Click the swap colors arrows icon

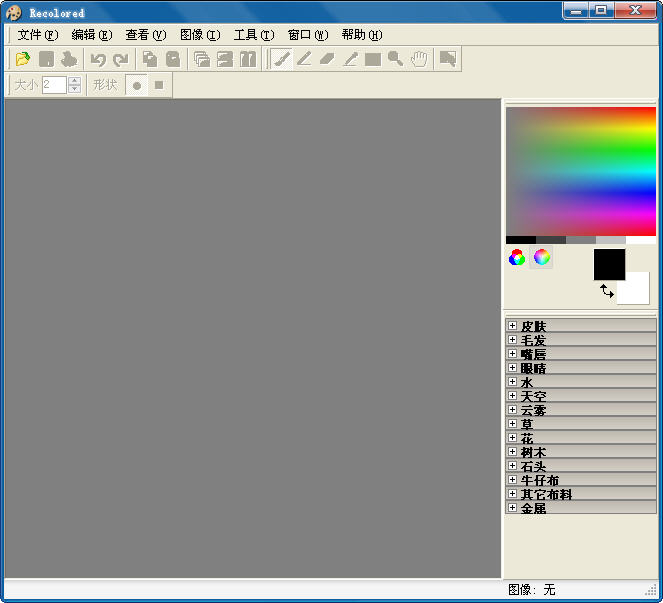607,290
